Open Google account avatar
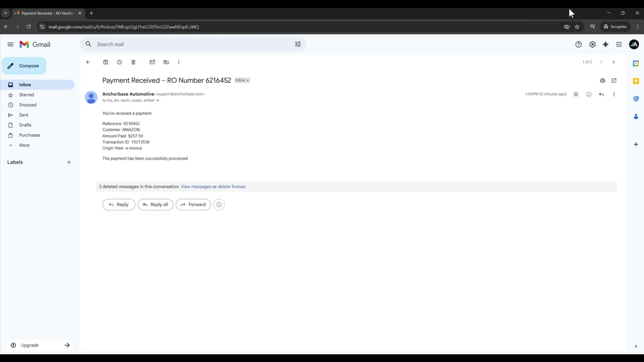 pyautogui.click(x=634, y=44)
